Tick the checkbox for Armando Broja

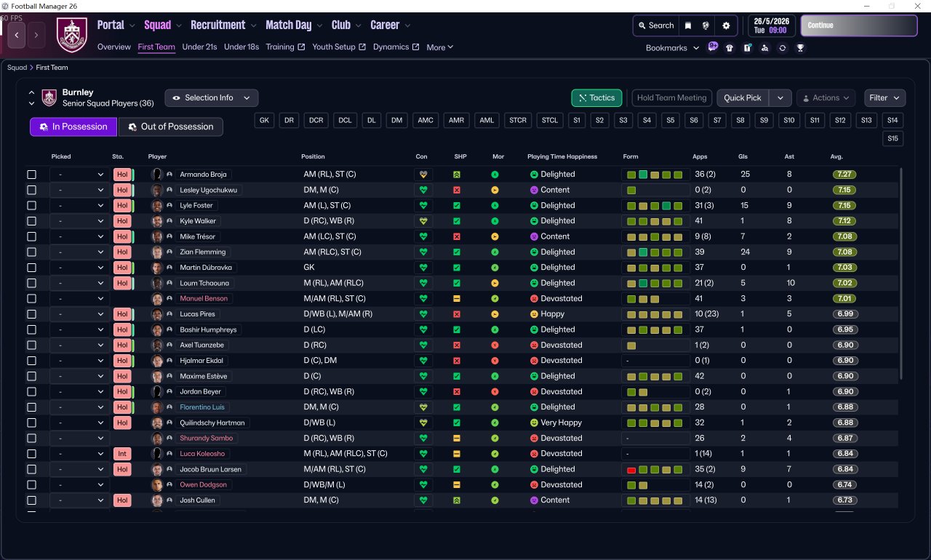(x=31, y=175)
